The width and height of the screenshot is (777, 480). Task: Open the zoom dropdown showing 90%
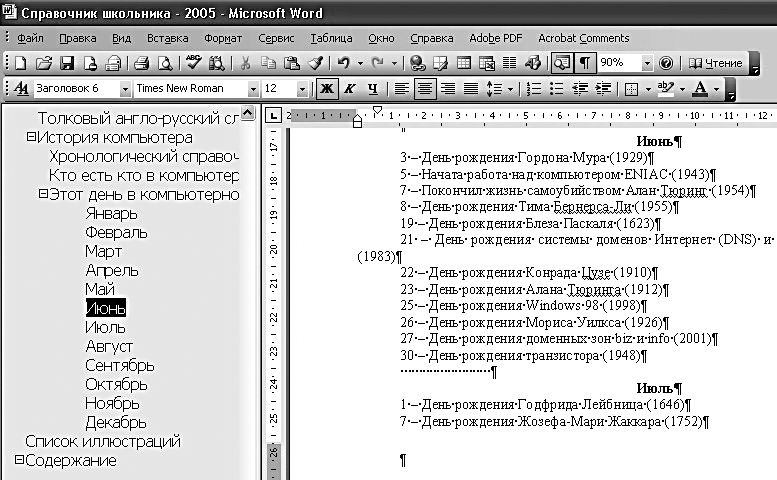647,63
